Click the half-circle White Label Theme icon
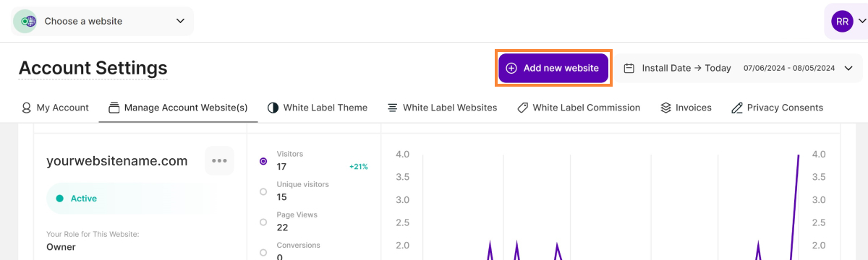This screenshot has width=868, height=260. click(x=273, y=108)
